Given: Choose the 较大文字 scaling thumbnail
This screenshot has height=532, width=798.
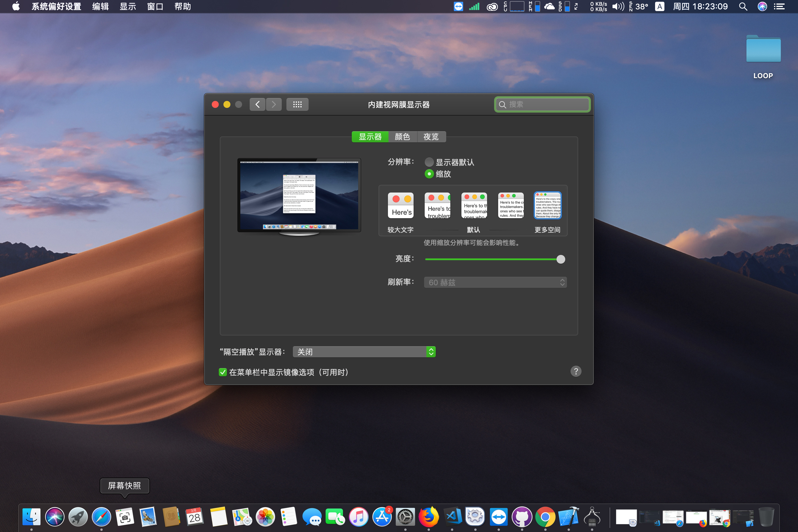Looking at the screenshot, I should 401,205.
